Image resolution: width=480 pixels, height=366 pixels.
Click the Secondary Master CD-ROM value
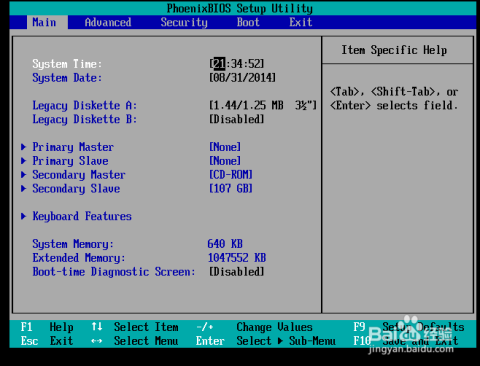coord(231,175)
